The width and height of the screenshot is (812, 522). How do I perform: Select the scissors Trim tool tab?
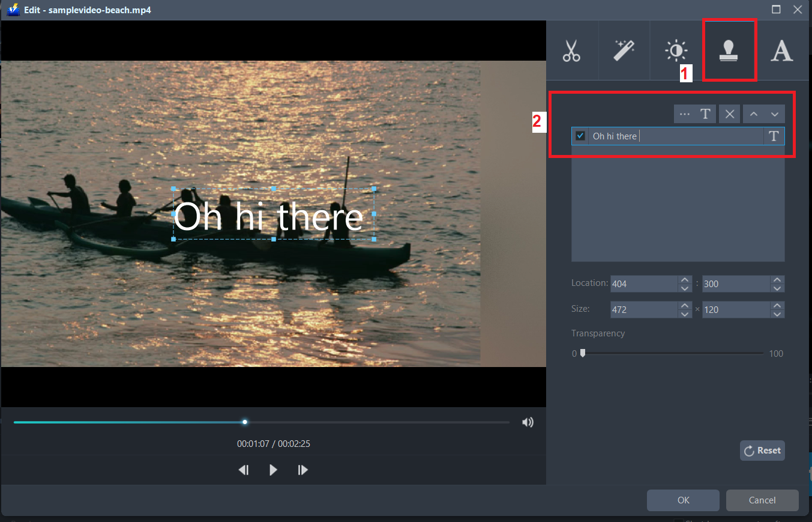pyautogui.click(x=572, y=50)
